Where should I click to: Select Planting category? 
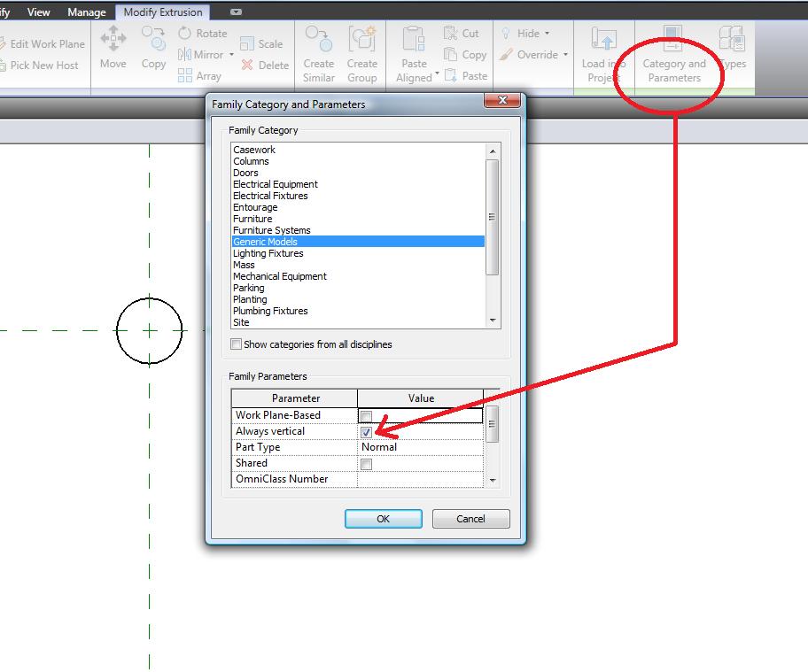358,299
